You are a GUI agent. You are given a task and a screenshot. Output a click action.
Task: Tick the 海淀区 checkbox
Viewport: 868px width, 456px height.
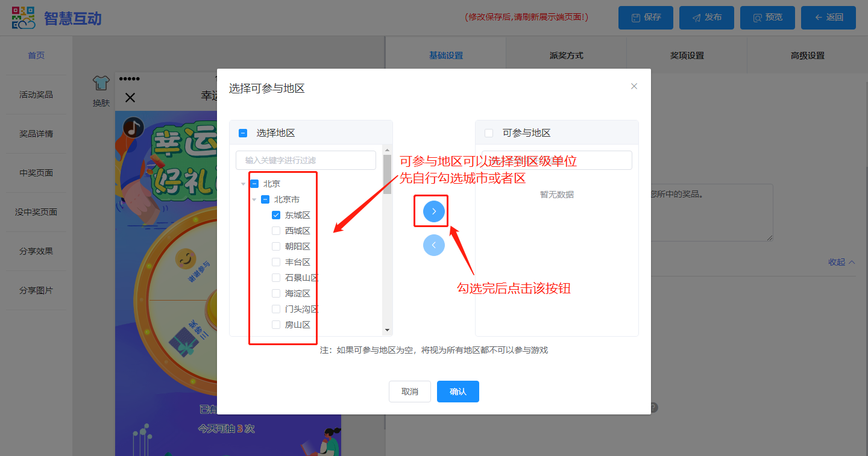(276, 293)
